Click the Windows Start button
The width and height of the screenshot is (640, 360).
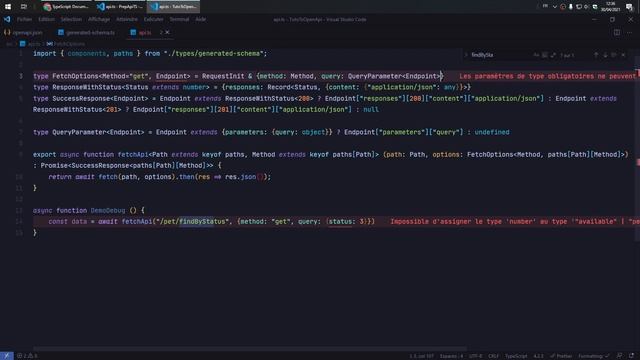click(x=8, y=7)
